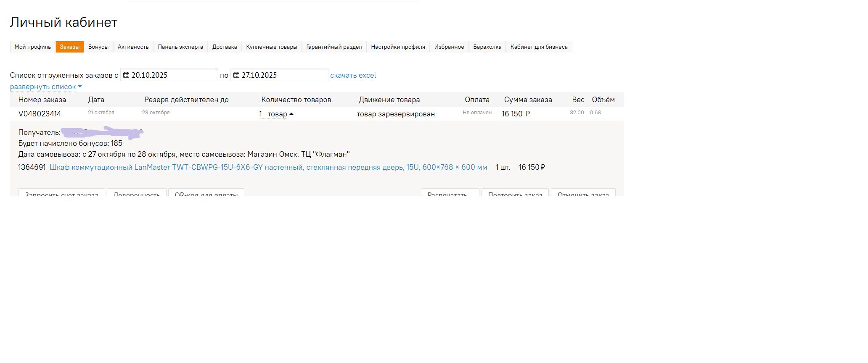
Task: Open the Мой профиль tab
Action: click(x=33, y=47)
